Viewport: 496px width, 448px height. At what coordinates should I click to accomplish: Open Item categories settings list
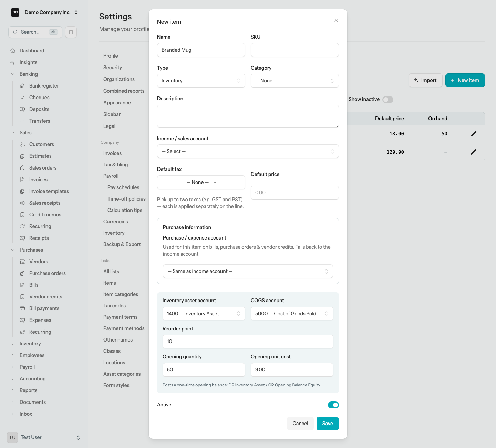121,294
